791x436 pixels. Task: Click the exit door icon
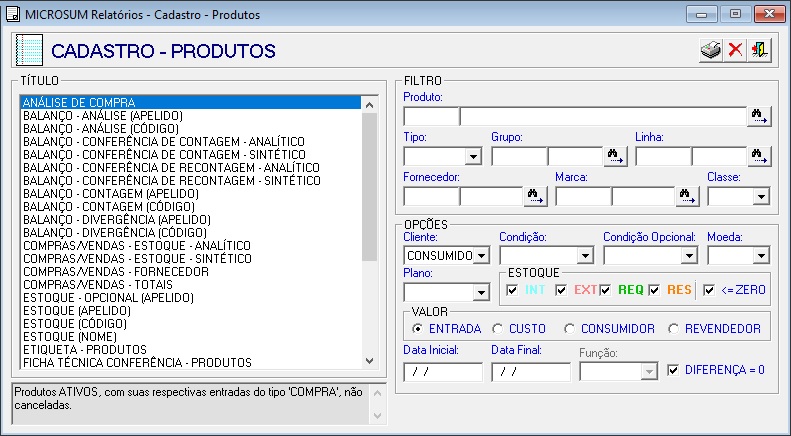759,50
